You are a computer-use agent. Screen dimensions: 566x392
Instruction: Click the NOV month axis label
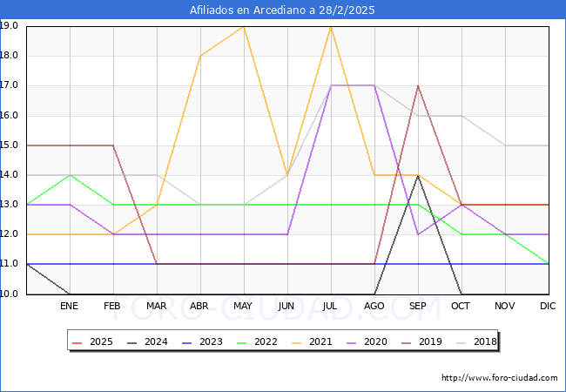tap(505, 306)
